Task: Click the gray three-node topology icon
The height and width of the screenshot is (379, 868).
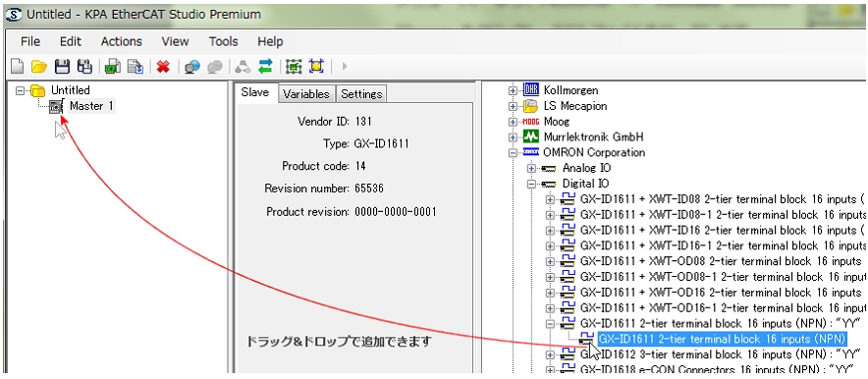Action: tap(243, 67)
